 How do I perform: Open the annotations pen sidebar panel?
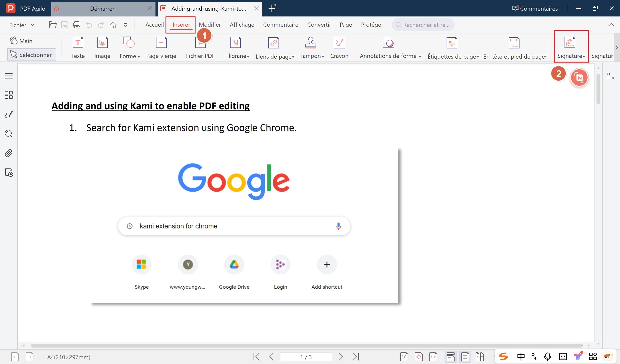tap(9, 114)
